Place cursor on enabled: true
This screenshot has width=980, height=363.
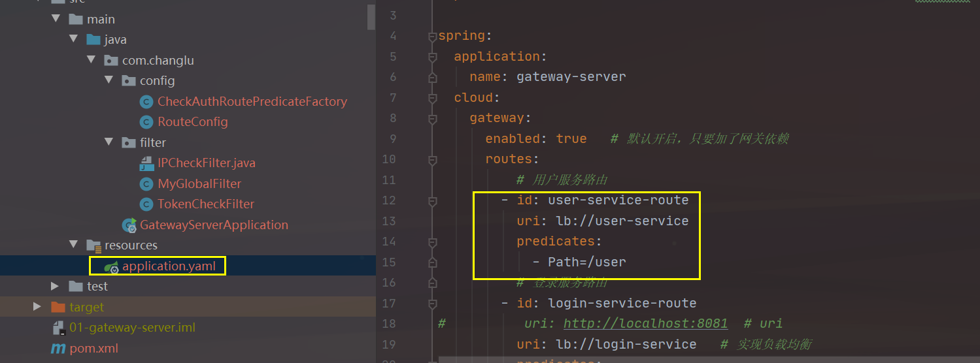pyautogui.click(x=536, y=138)
